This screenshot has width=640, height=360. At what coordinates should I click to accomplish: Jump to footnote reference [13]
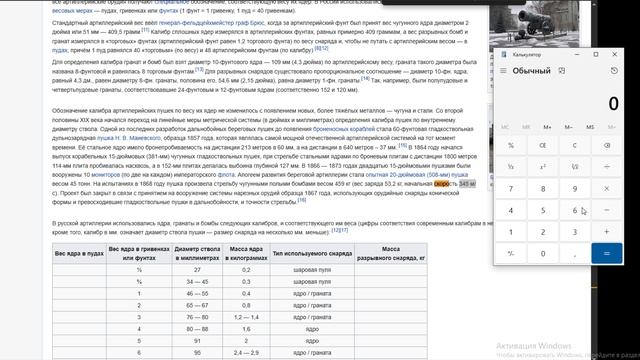(x=199, y=69)
